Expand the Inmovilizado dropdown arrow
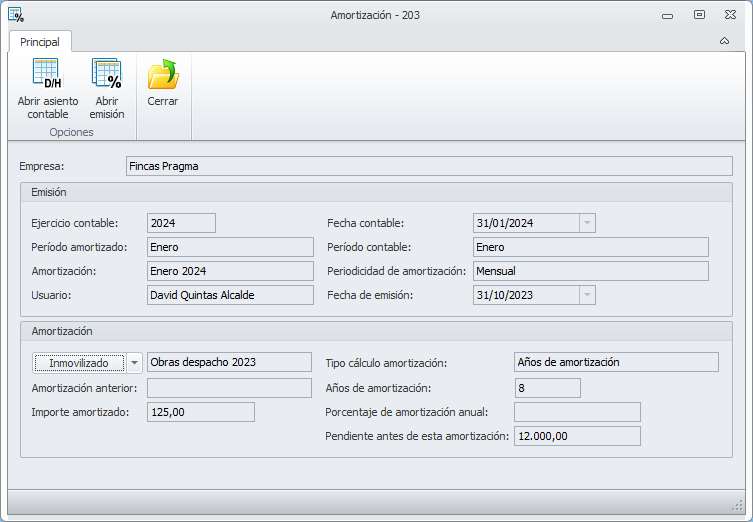 point(134,363)
